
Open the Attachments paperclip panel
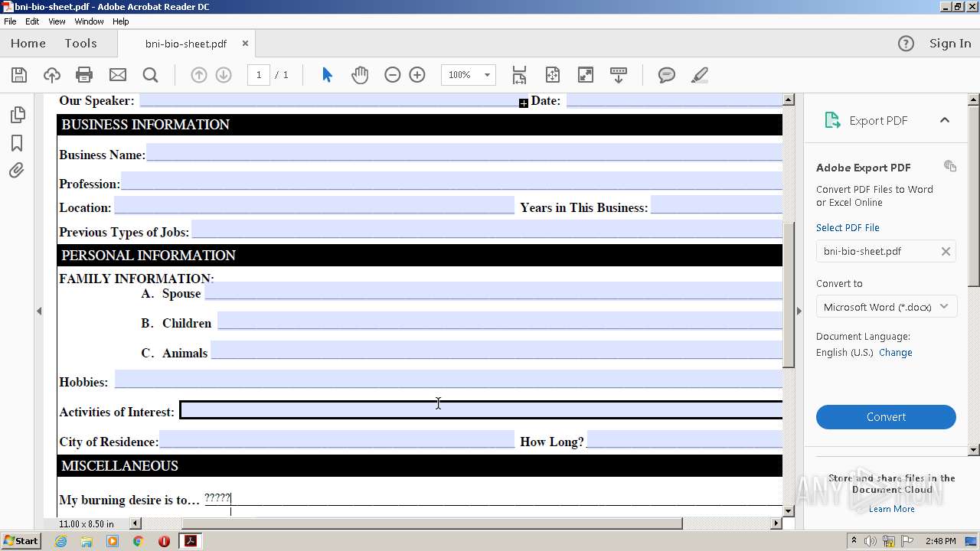tap(17, 170)
